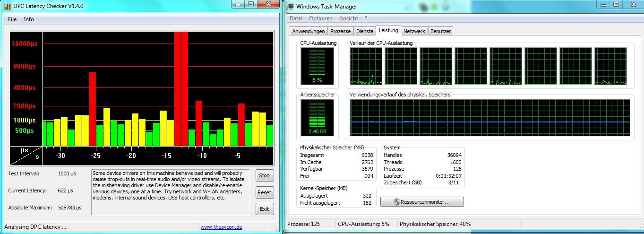Click the Arbeitsspeicher 2,40 GB gauge
Image resolution: width=644 pixels, height=234 pixels.
coord(317,118)
